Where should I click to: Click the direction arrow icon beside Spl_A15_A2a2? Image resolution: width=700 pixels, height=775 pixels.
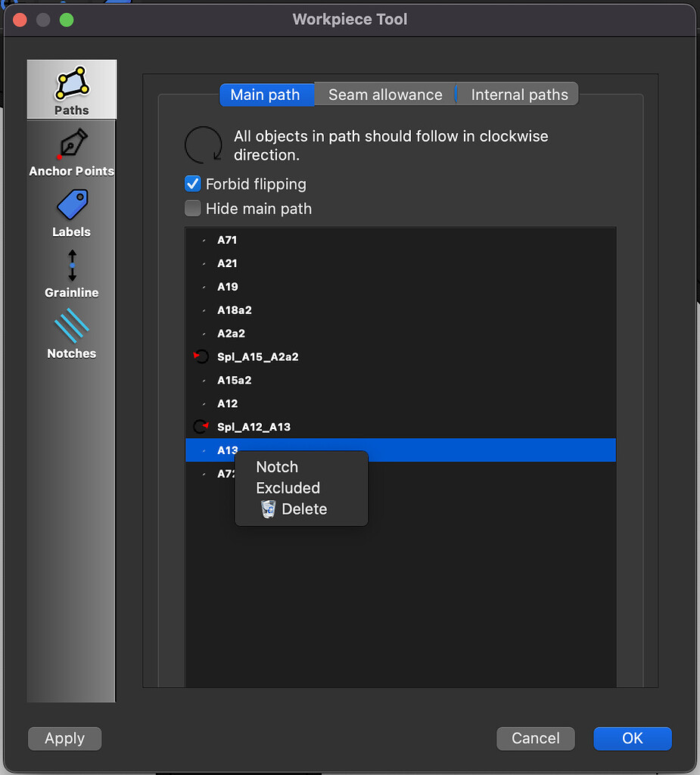click(x=199, y=356)
